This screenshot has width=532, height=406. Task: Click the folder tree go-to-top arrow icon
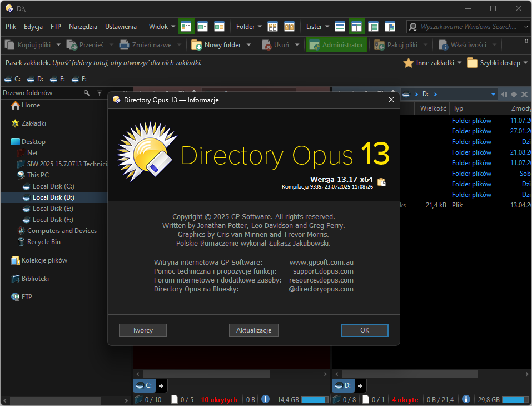(100, 93)
